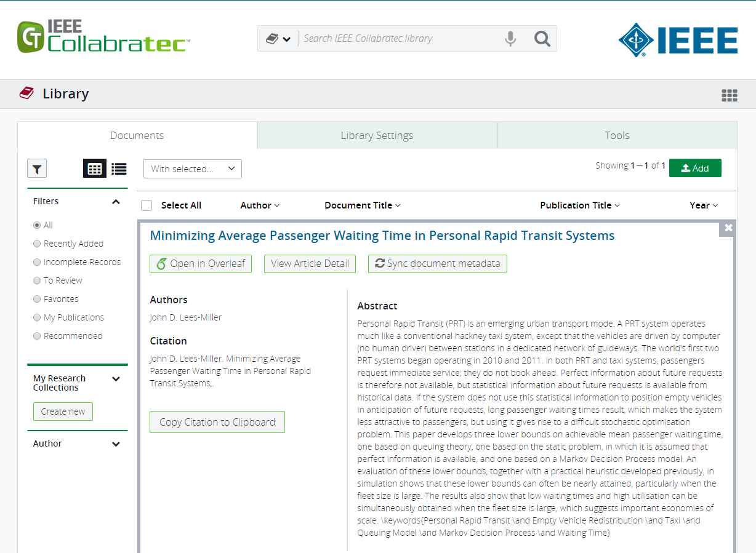Open the With selected dropdown
This screenshot has height=553, width=756.
pos(192,168)
